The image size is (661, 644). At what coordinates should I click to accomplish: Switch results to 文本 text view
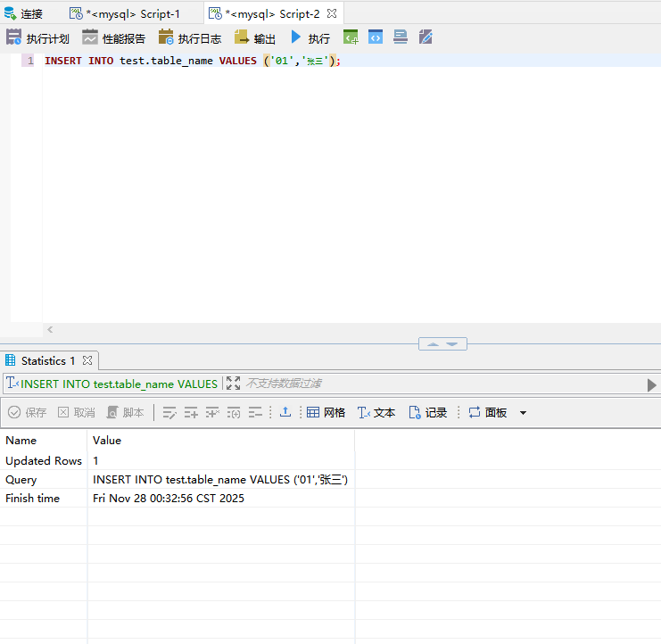[x=376, y=412]
